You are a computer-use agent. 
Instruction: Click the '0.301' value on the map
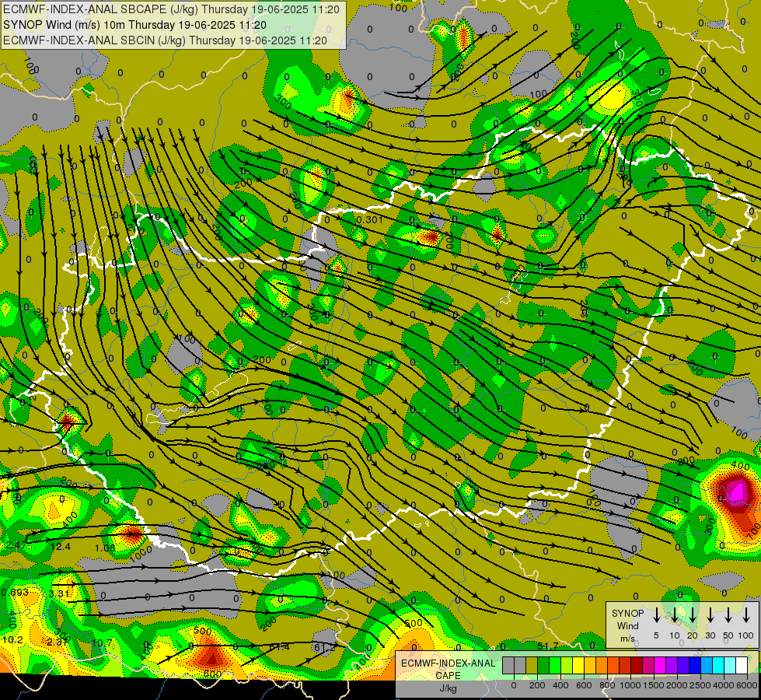(369, 220)
